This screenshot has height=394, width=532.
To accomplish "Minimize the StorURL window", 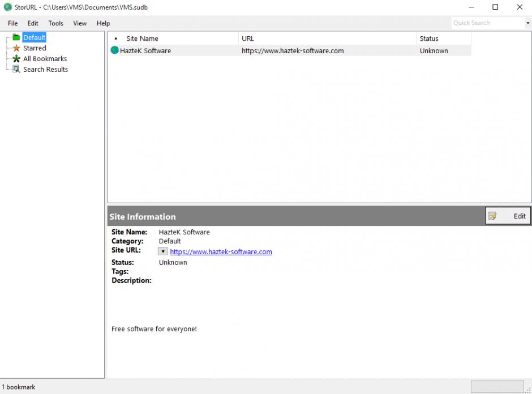I will pos(471,7).
